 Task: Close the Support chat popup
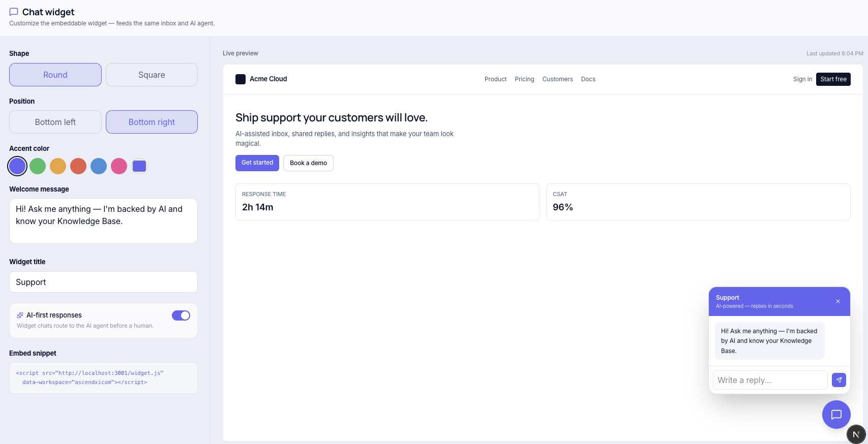(838, 301)
